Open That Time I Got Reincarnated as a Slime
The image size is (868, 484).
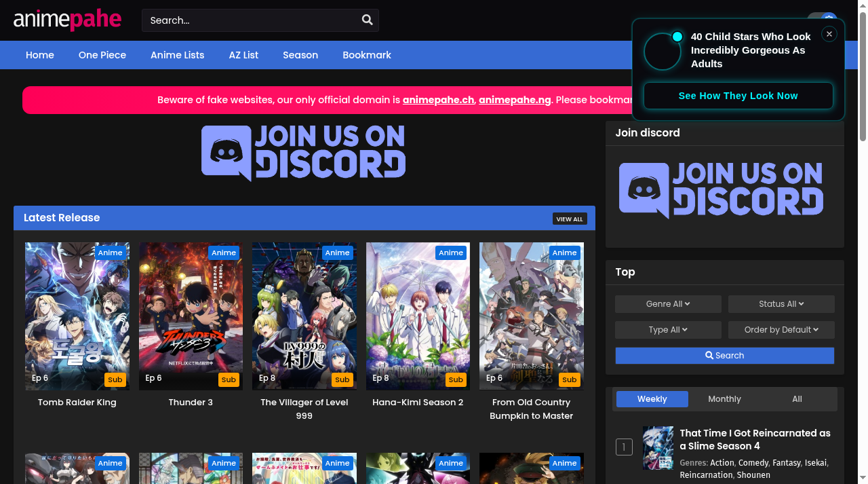(755, 439)
